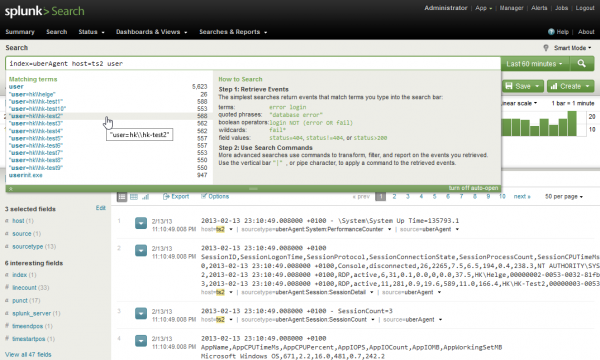Click the magnifier search button
The image size is (600, 360).
pyautogui.click(x=582, y=64)
